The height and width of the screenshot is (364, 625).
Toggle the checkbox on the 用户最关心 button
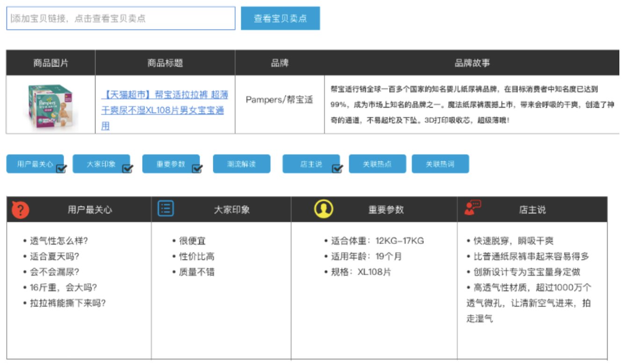pyautogui.click(x=61, y=168)
